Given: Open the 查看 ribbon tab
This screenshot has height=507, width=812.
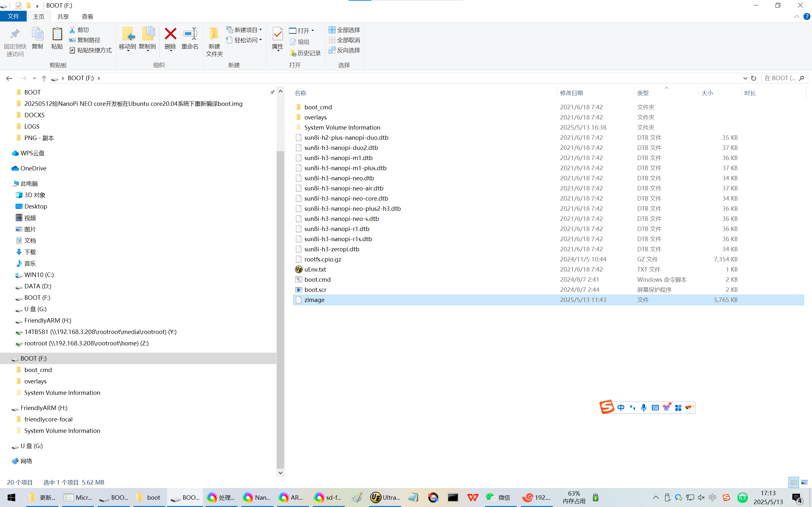Looking at the screenshot, I should (x=87, y=16).
